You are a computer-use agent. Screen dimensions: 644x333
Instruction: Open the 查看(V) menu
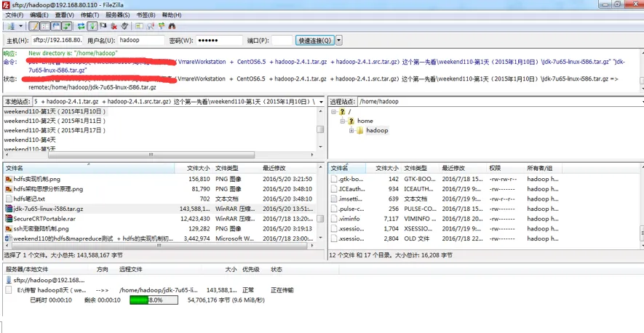[x=65, y=15]
